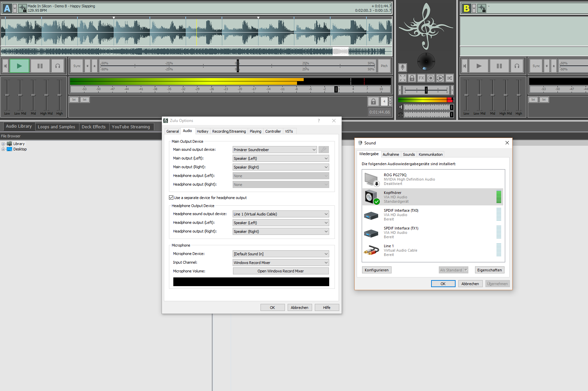Click loop count spinner on Deck A
The height and width of the screenshot is (391, 588).
pos(390,102)
